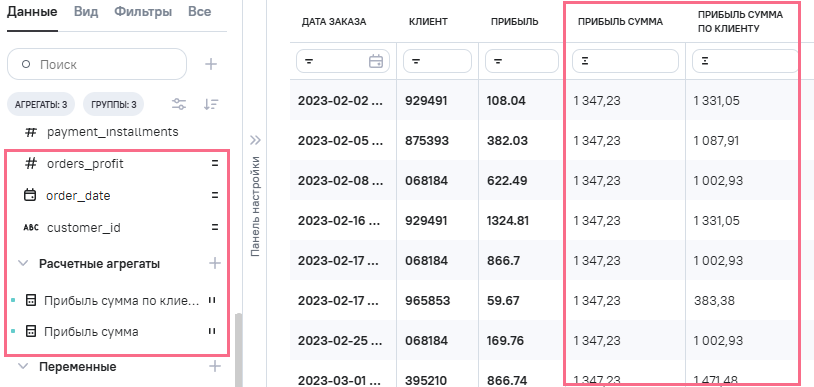The width and height of the screenshot is (814, 387).
Task: Click the client cell 875393
Action: [427, 140]
